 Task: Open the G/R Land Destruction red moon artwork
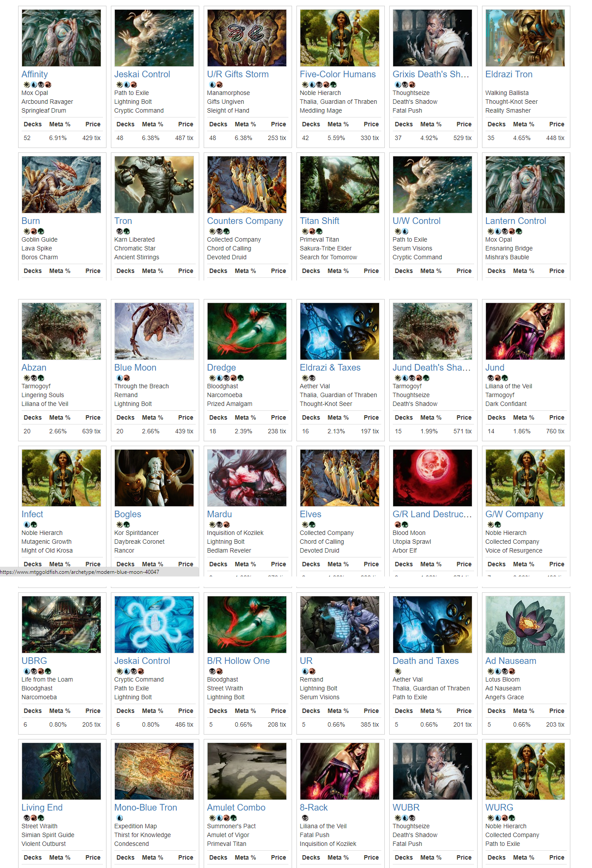click(x=433, y=478)
